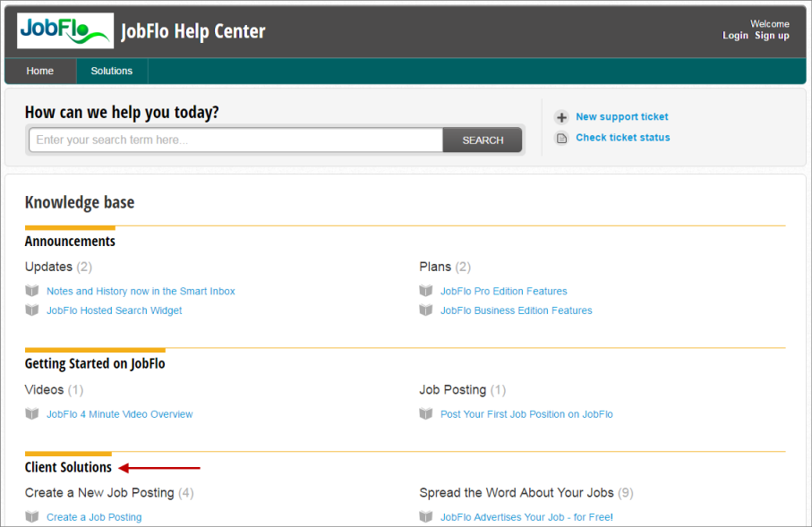Open Spread the Word About Your Jobs folder

(x=517, y=493)
